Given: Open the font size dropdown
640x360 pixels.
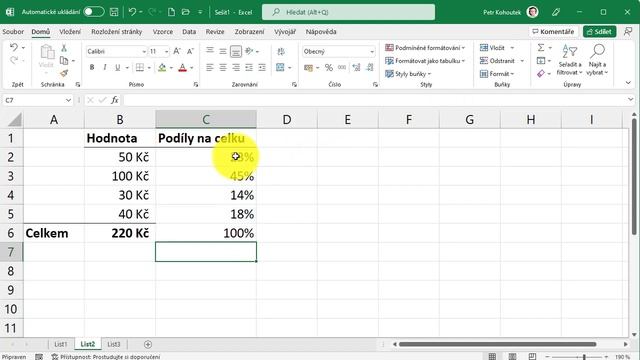Looking at the screenshot, I should (x=166, y=51).
